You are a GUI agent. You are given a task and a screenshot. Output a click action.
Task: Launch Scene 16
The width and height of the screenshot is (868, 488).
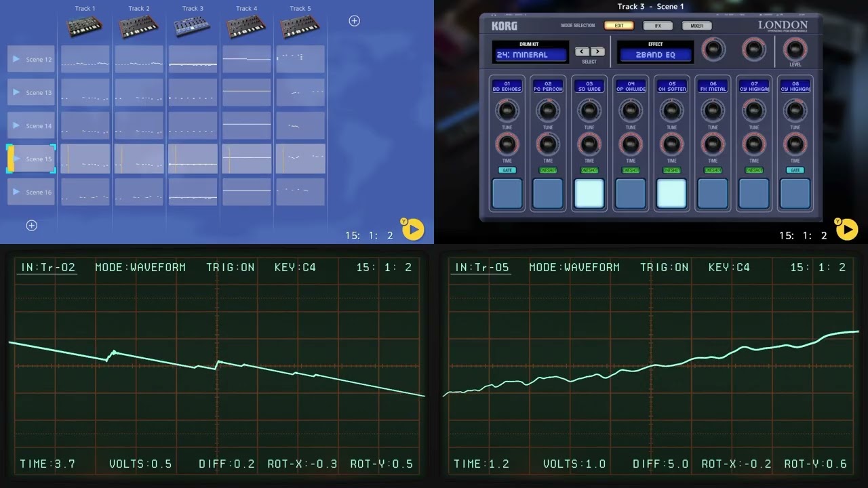[x=31, y=192]
